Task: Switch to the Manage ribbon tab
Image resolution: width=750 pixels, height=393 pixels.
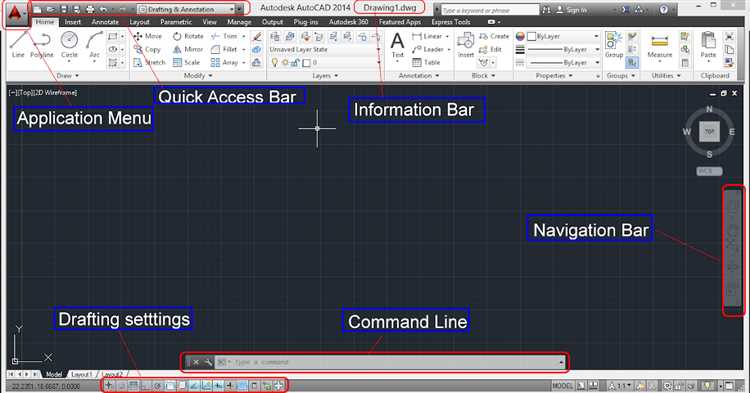Action: point(239,22)
